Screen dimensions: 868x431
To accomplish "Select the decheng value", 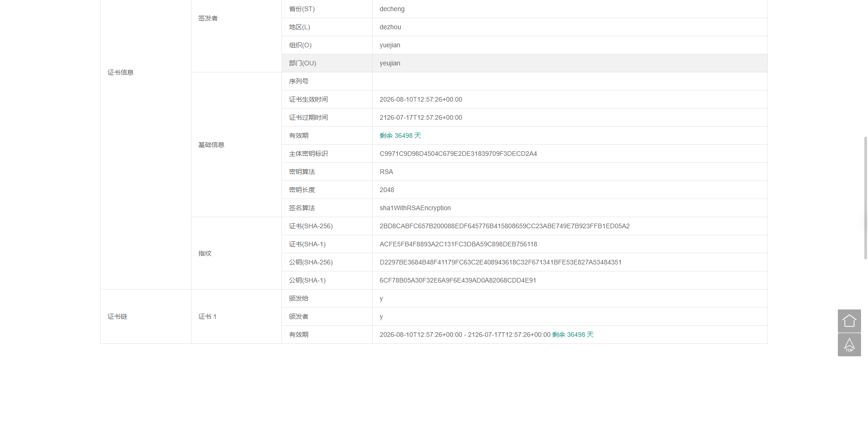I will (x=392, y=9).
